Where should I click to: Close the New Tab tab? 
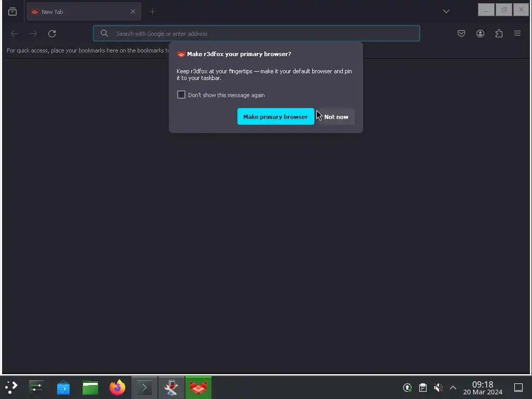click(x=132, y=11)
